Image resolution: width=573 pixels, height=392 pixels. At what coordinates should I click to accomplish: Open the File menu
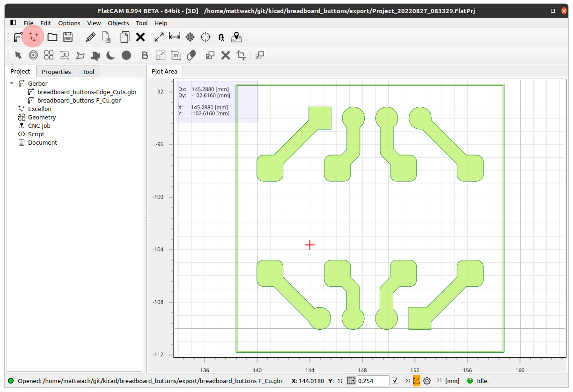click(x=29, y=23)
